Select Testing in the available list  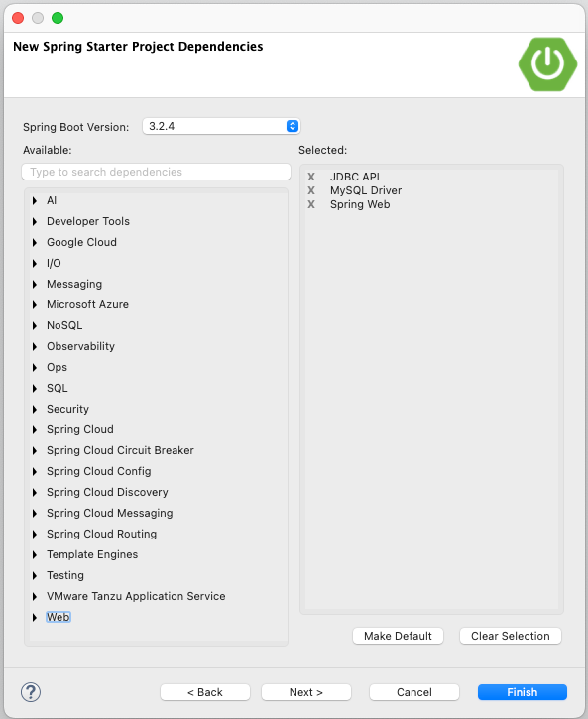(x=65, y=575)
